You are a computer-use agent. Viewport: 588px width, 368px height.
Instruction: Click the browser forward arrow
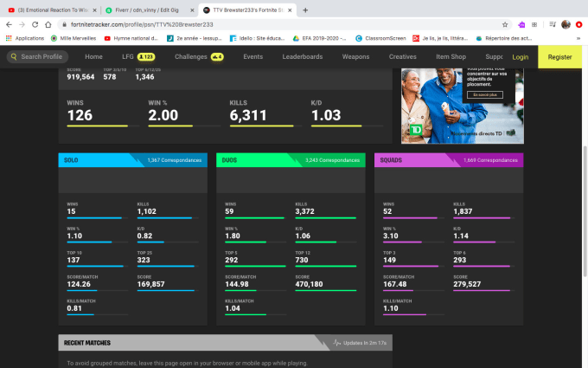[x=22, y=24]
